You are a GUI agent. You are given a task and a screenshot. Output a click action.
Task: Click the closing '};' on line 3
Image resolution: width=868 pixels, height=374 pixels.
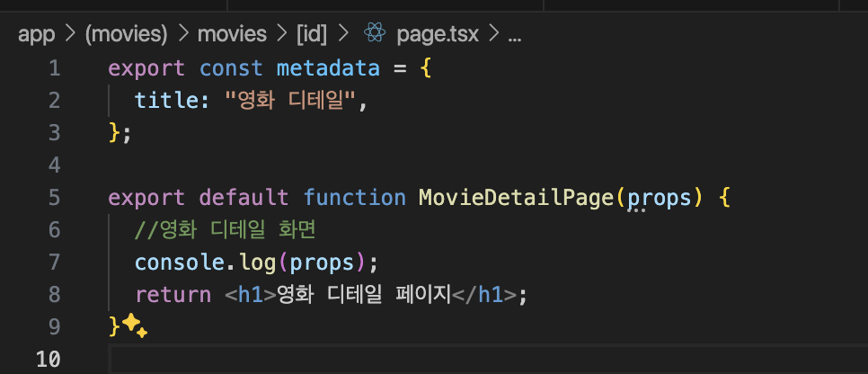[120, 134]
